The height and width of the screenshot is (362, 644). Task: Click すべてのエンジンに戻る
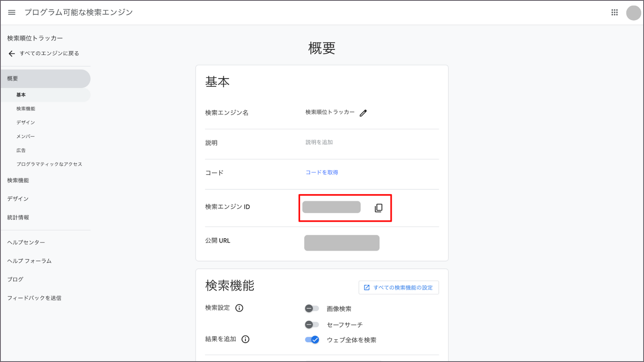coord(49,53)
